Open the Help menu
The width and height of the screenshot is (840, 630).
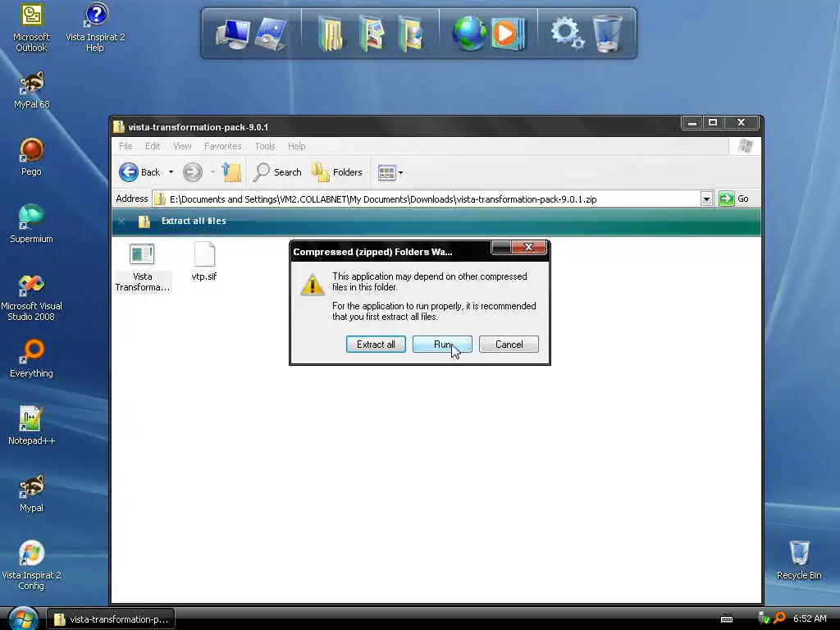click(x=296, y=146)
